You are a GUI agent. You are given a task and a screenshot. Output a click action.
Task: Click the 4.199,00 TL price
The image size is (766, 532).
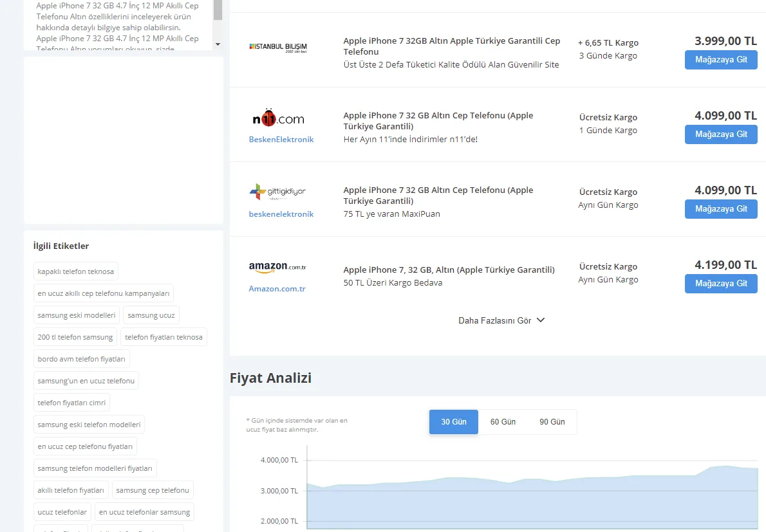pyautogui.click(x=725, y=265)
